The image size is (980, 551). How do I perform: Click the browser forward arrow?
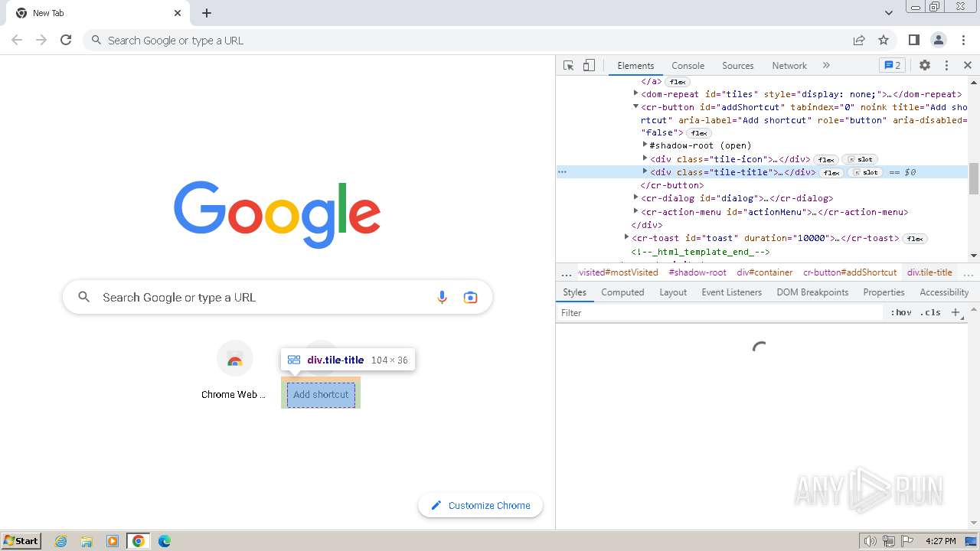41,40
